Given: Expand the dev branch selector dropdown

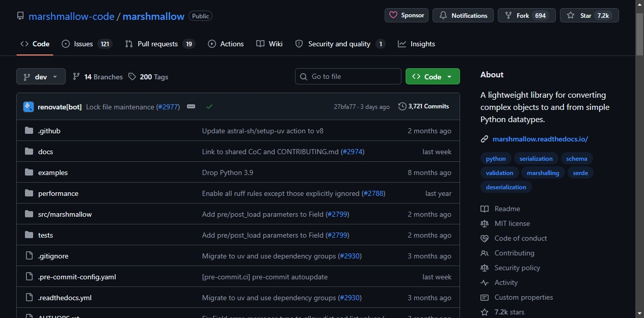Looking at the screenshot, I should click(x=41, y=76).
